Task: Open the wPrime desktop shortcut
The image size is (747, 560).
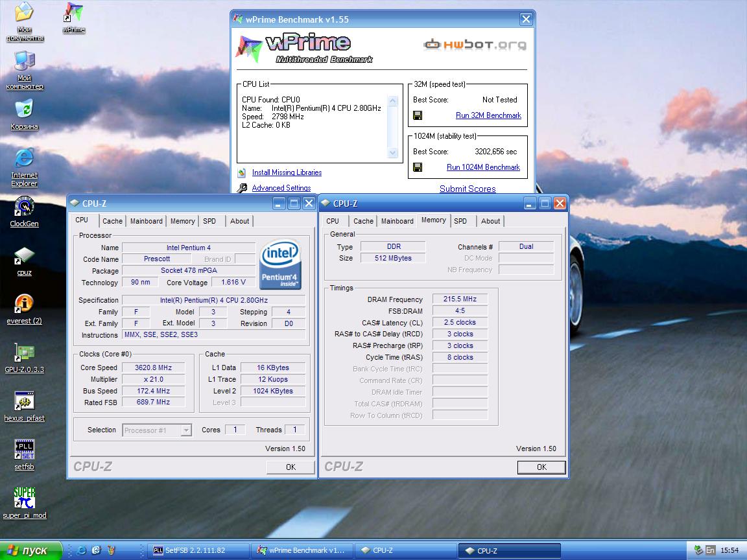Action: point(73,18)
